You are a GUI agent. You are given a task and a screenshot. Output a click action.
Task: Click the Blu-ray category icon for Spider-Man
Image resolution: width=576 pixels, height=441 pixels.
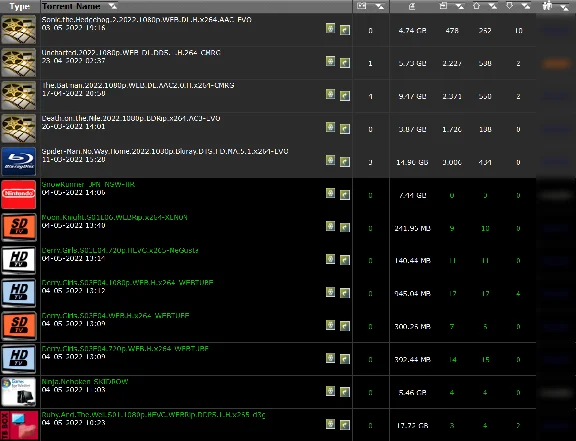tap(19, 161)
